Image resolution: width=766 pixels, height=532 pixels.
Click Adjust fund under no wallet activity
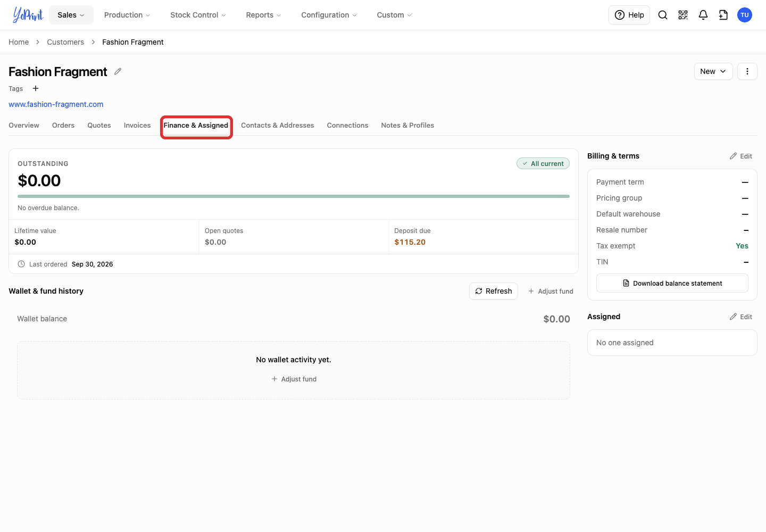(x=294, y=379)
